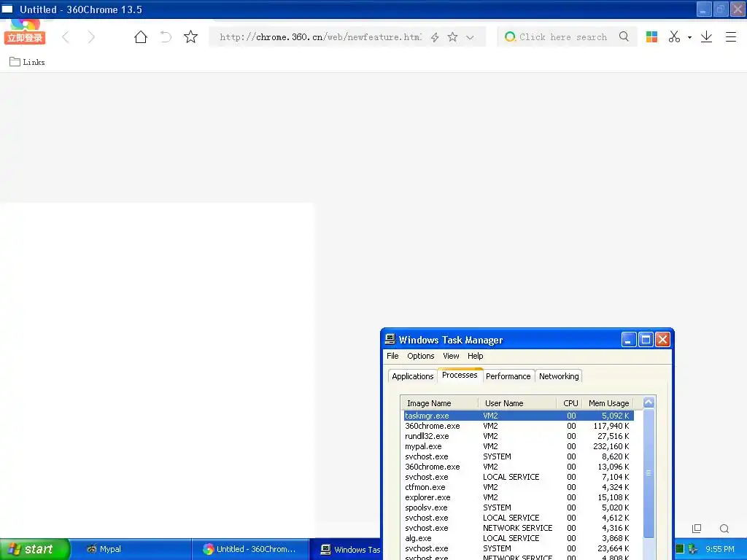Viewport: 747px width, 560px height.
Task: Switch to the Performance tab
Action: [508, 376]
